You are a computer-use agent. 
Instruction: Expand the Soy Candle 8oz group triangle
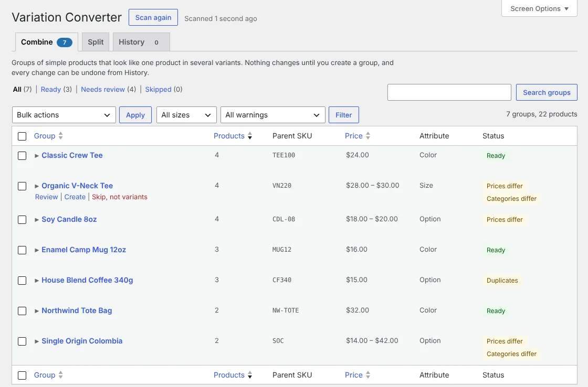[x=37, y=220]
